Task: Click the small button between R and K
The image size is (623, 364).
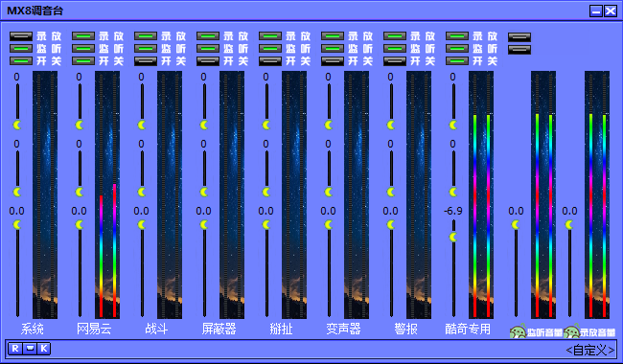Action: [x=30, y=349]
